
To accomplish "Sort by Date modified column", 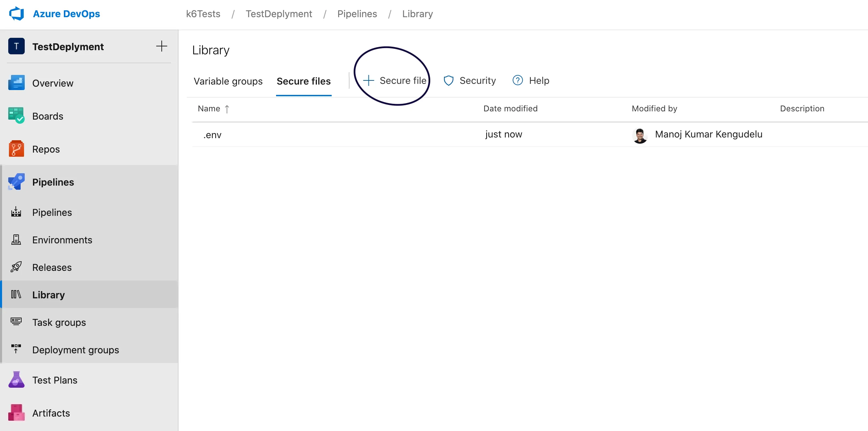I will pos(511,109).
